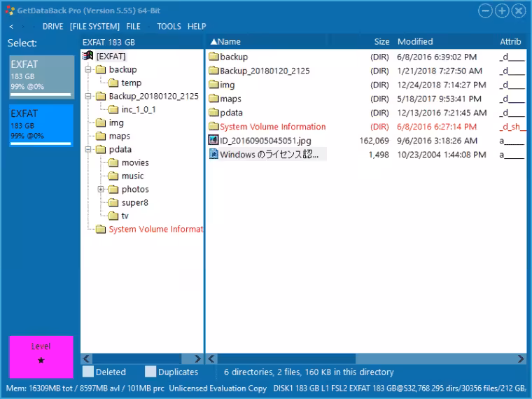Click file list horizontal scrollbar thumb
The height and width of the screenshot is (399, 532).
(287, 358)
